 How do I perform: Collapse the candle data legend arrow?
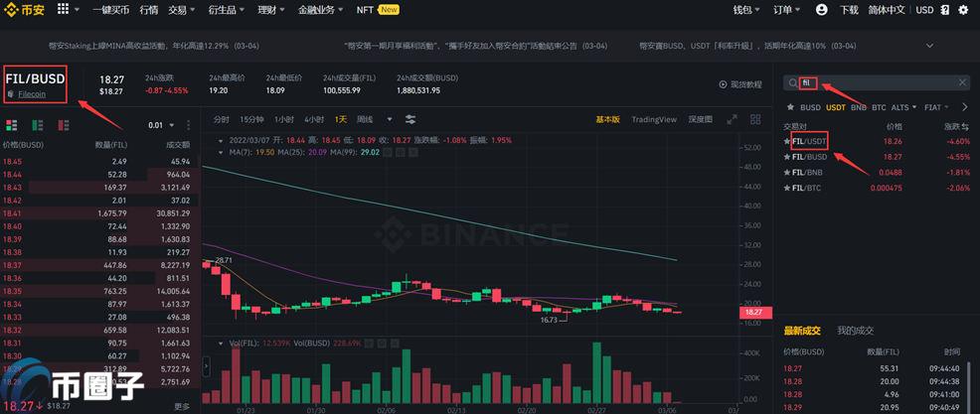[220, 141]
